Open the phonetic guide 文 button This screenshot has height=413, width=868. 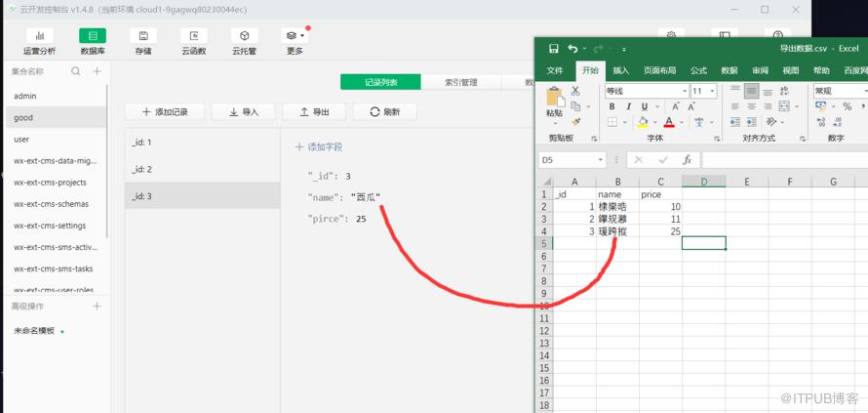pos(698,122)
